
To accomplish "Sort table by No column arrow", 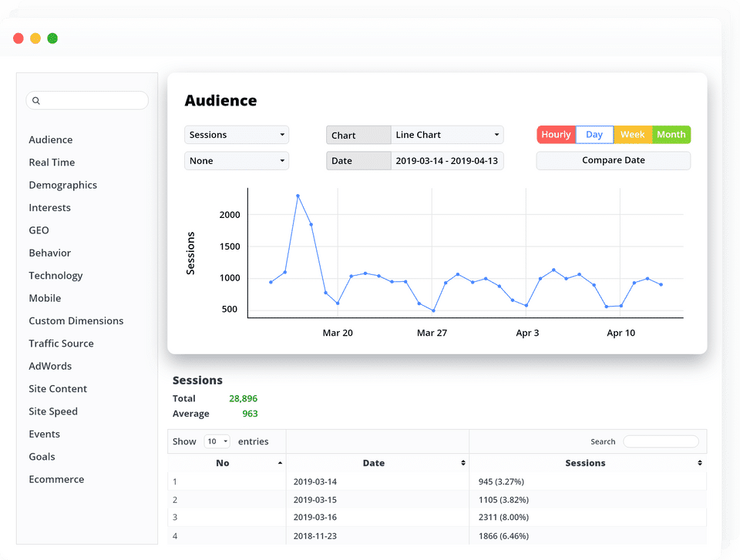I will tap(280, 463).
